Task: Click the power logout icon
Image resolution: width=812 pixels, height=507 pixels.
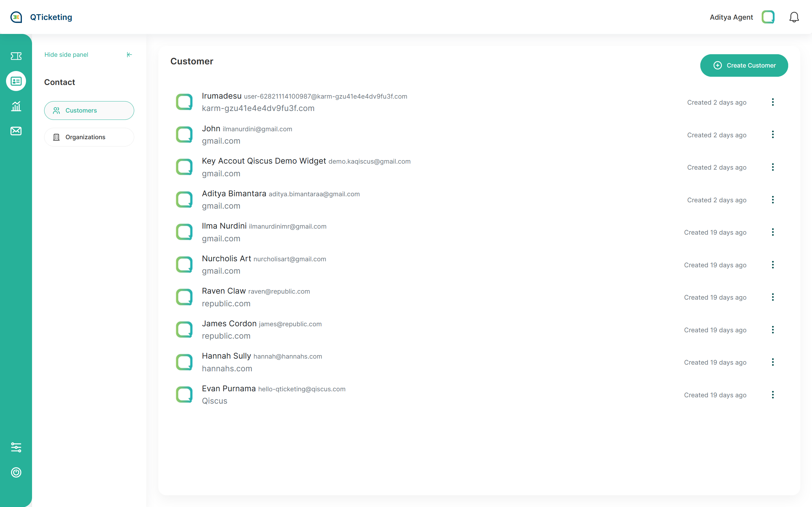Action: 16,472
